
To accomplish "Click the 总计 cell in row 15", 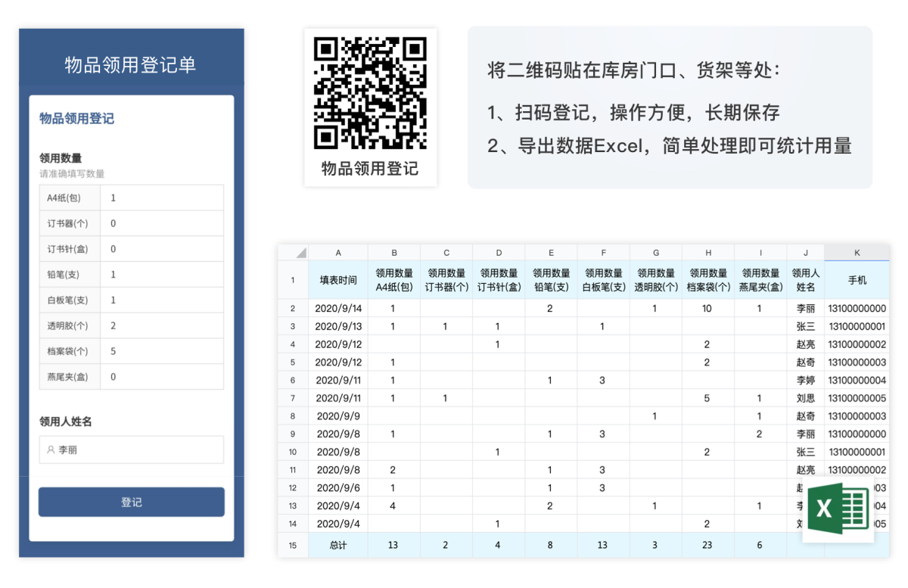I will pyautogui.click(x=338, y=545).
